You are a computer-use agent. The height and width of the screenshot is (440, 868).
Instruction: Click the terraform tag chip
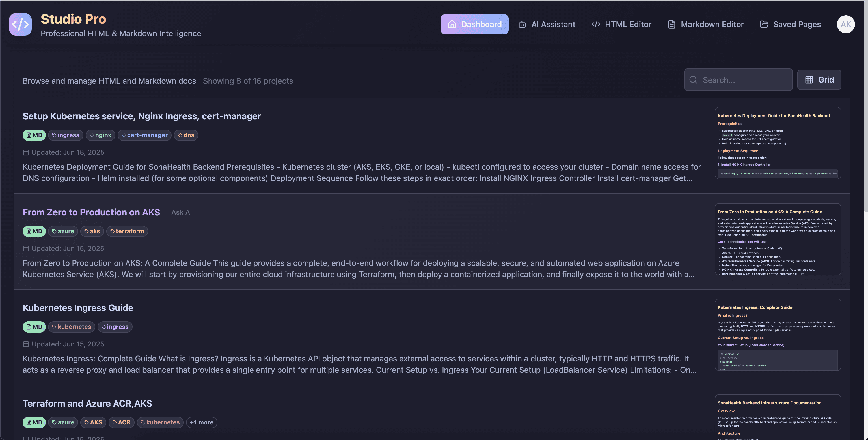[127, 231]
